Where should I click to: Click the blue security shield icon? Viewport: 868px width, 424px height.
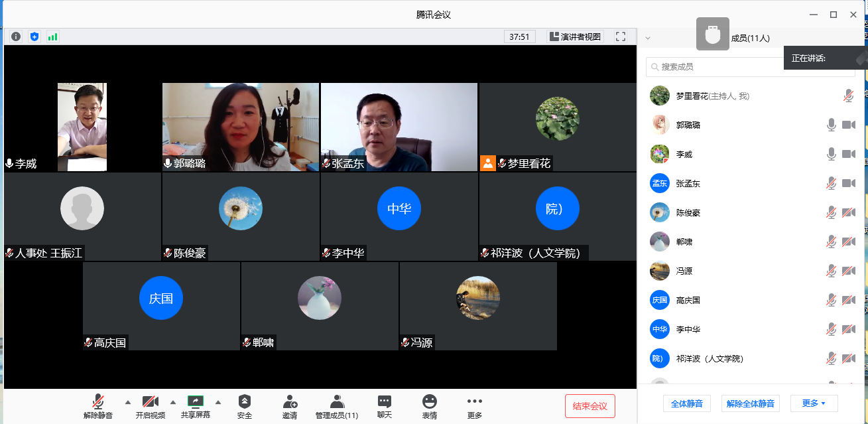pos(34,36)
